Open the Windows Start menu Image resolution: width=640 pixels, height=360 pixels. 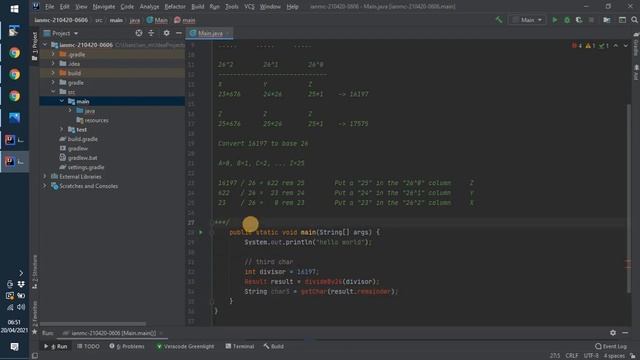14,9
